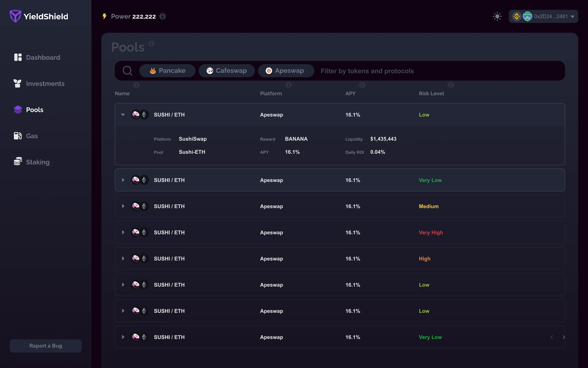Viewport: 588px width, 368px height.
Task: Click the $1,435,443 liquidity value
Action: (383, 139)
